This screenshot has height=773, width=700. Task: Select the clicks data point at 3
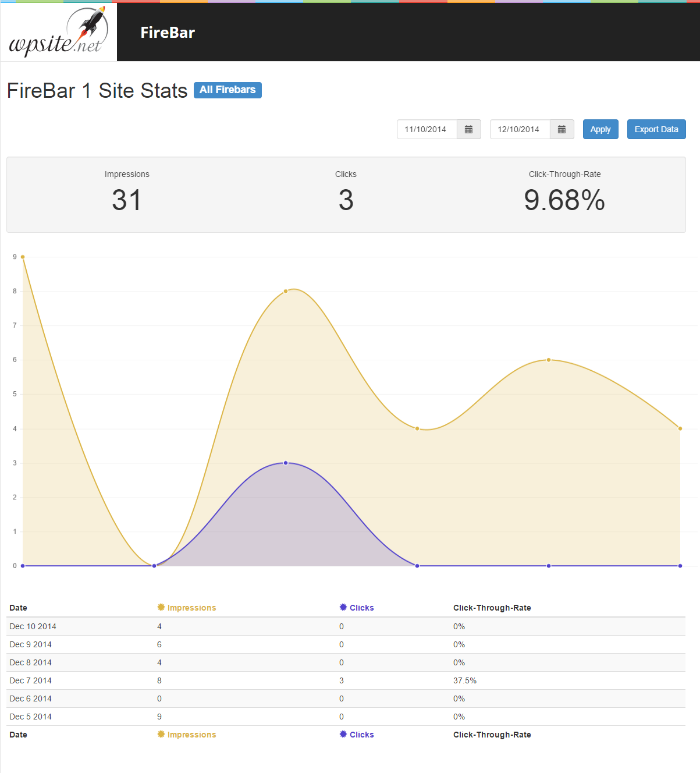click(x=286, y=463)
